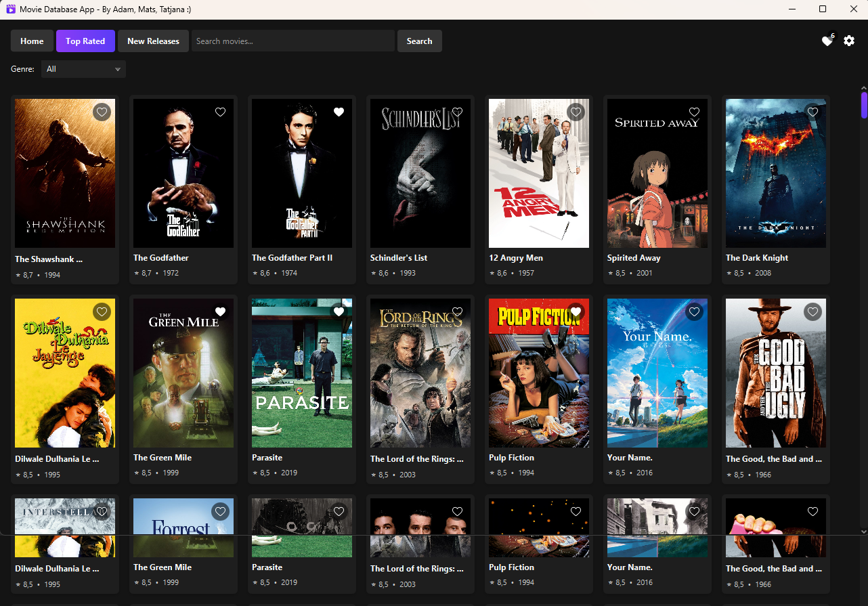Favorite the Interstellar poster via its heart
Viewport: 868px width, 606px height.
(x=102, y=511)
